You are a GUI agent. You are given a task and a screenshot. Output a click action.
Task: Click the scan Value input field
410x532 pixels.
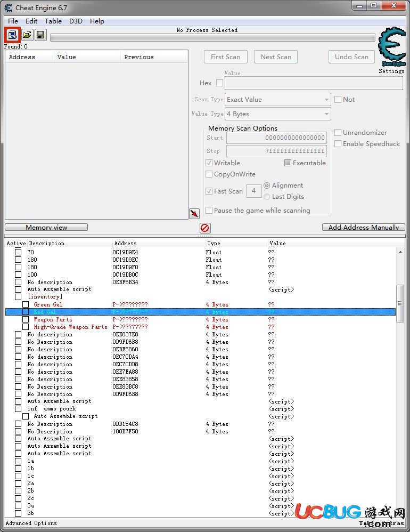[314, 83]
